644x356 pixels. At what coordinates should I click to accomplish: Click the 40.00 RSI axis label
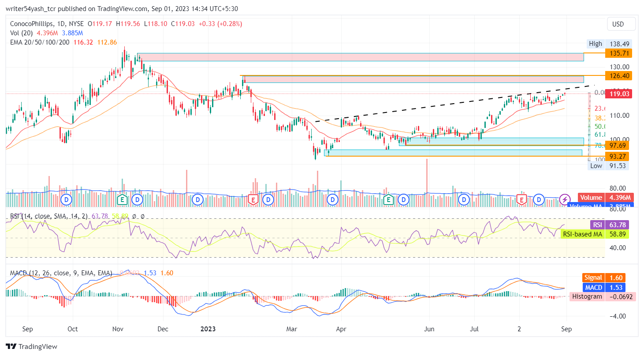pos(618,247)
